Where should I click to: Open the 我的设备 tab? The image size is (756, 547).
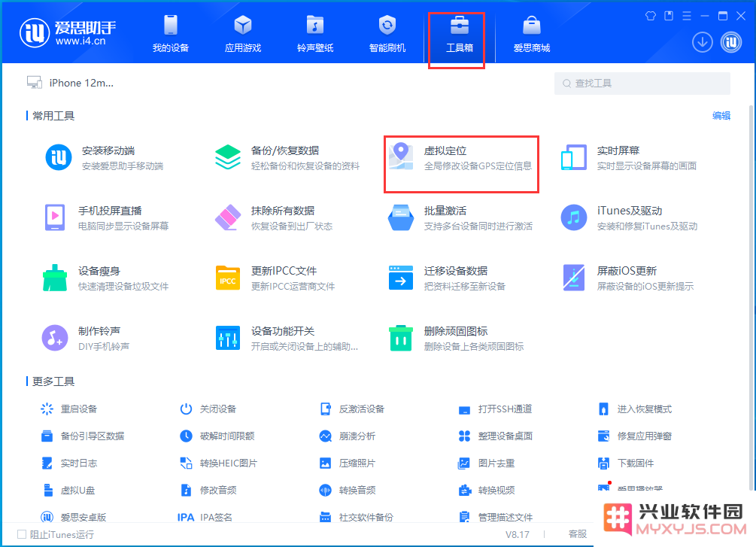(171, 34)
